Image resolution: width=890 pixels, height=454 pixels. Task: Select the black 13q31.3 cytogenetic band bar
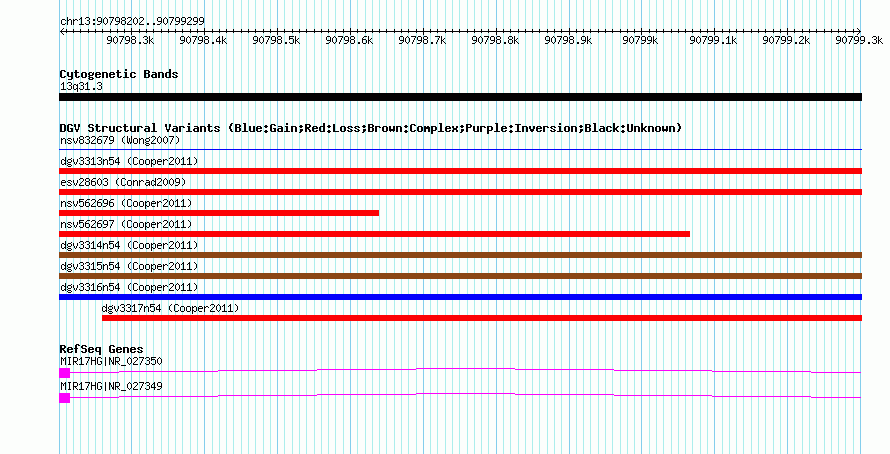click(460, 97)
